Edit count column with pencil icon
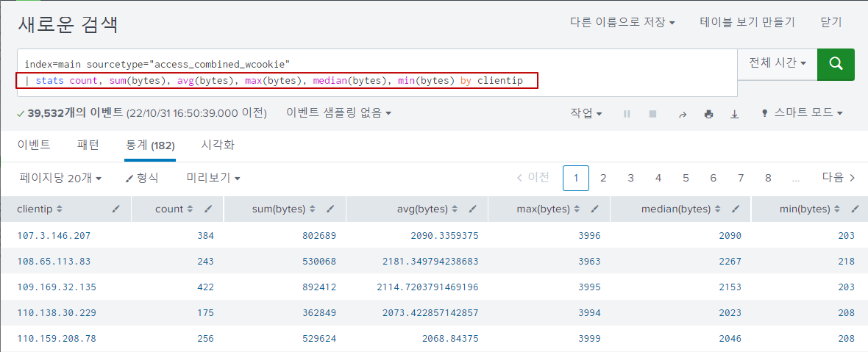The image size is (868, 352). (208, 209)
